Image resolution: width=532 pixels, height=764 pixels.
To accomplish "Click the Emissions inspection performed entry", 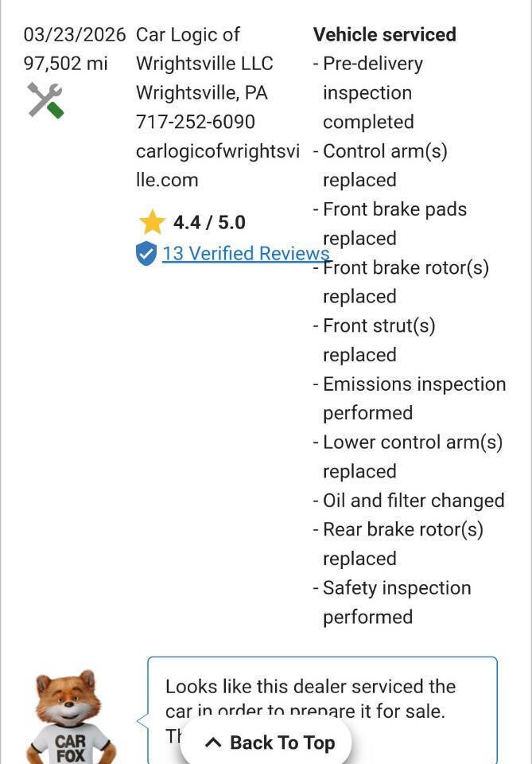I will (x=414, y=398).
